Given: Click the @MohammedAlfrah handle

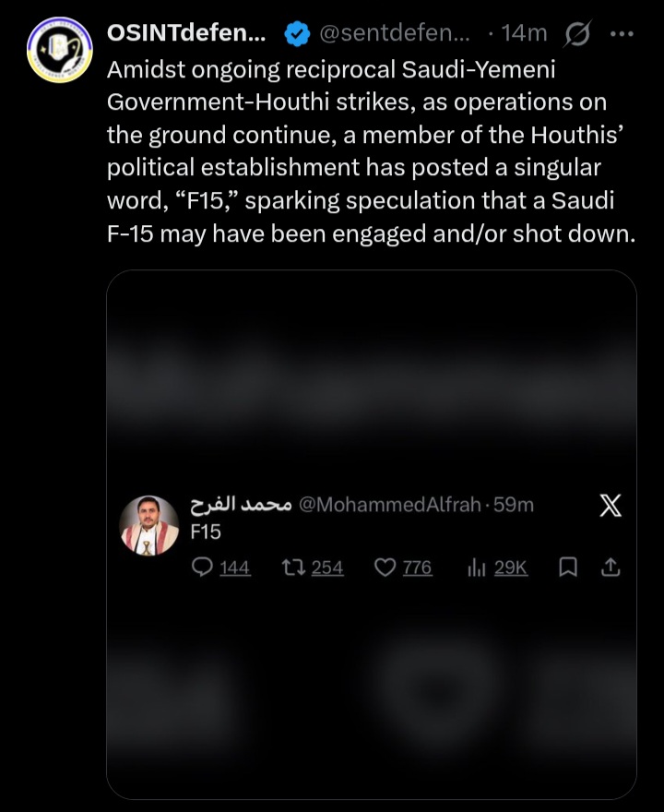Looking at the screenshot, I should 390,505.
